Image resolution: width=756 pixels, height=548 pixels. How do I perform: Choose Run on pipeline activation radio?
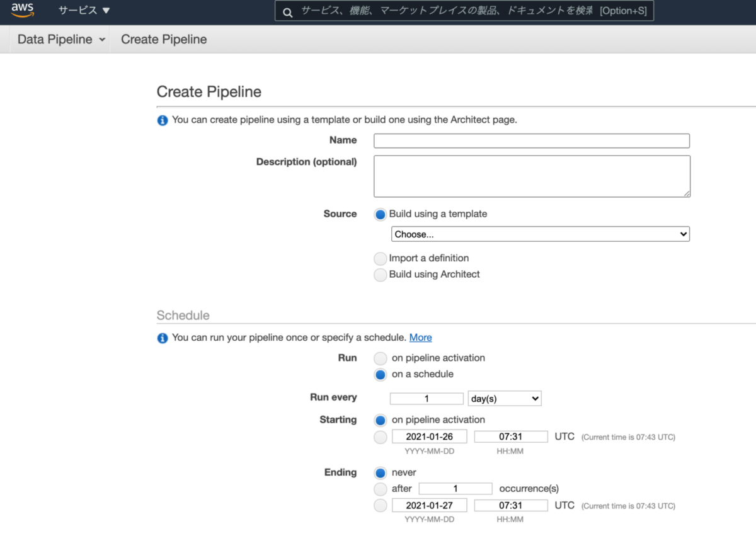381,358
